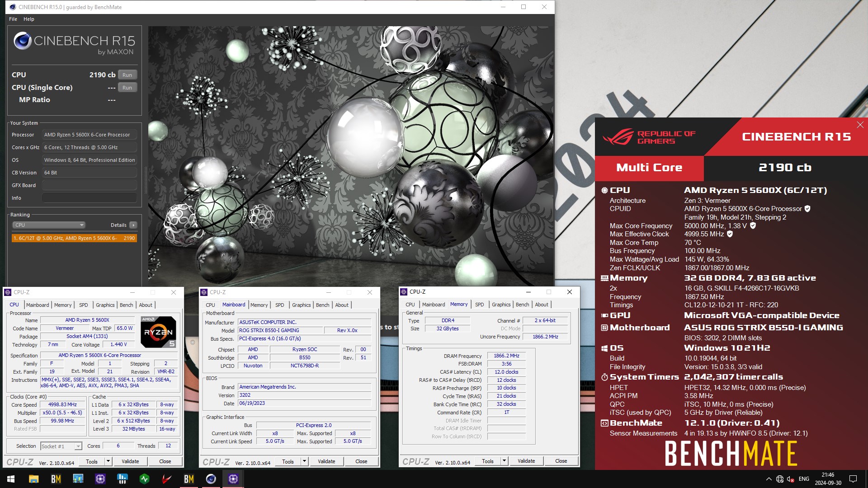This screenshot has width=868, height=488.
Task: Expand Tools dropdown arrow in left CPU-Z window
Action: point(108,461)
